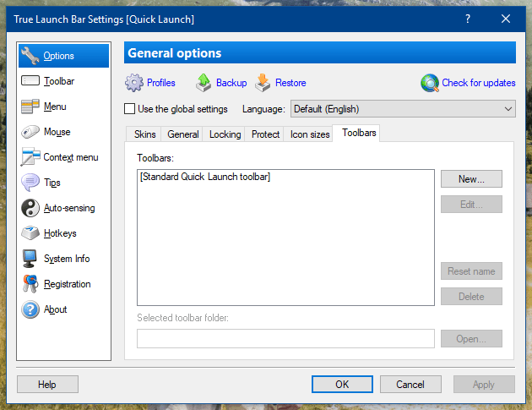Open the Locking tab
532x410 pixels.
[x=225, y=134]
